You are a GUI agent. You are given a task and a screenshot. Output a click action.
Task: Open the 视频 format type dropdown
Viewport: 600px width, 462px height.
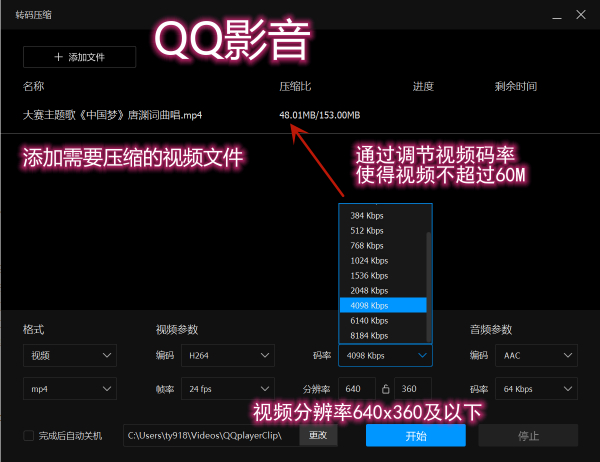pyautogui.click(x=70, y=356)
